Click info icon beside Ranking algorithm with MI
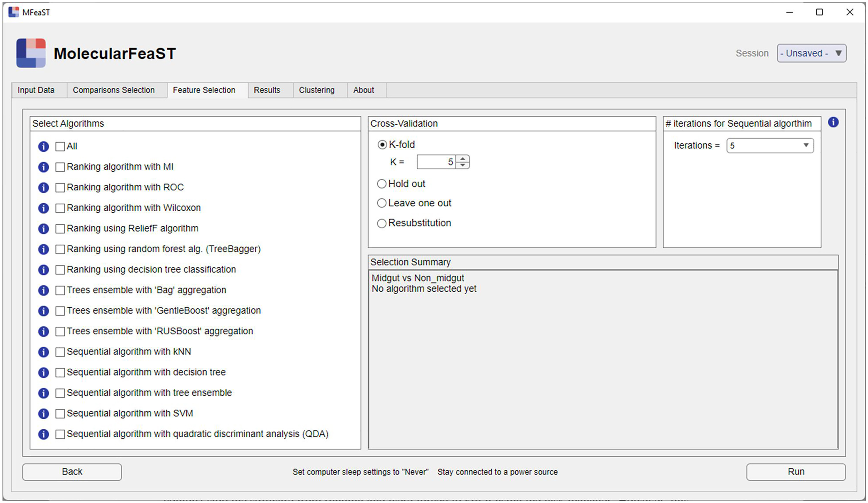This screenshot has width=868, height=503. click(x=43, y=167)
